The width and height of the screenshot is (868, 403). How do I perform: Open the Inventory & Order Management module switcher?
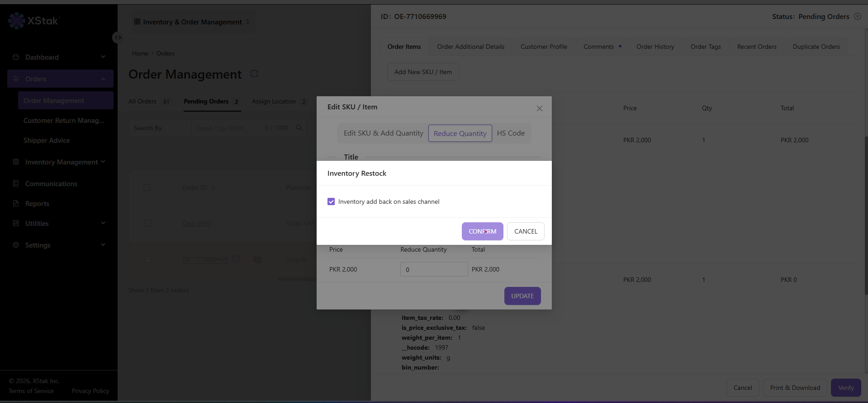(192, 22)
